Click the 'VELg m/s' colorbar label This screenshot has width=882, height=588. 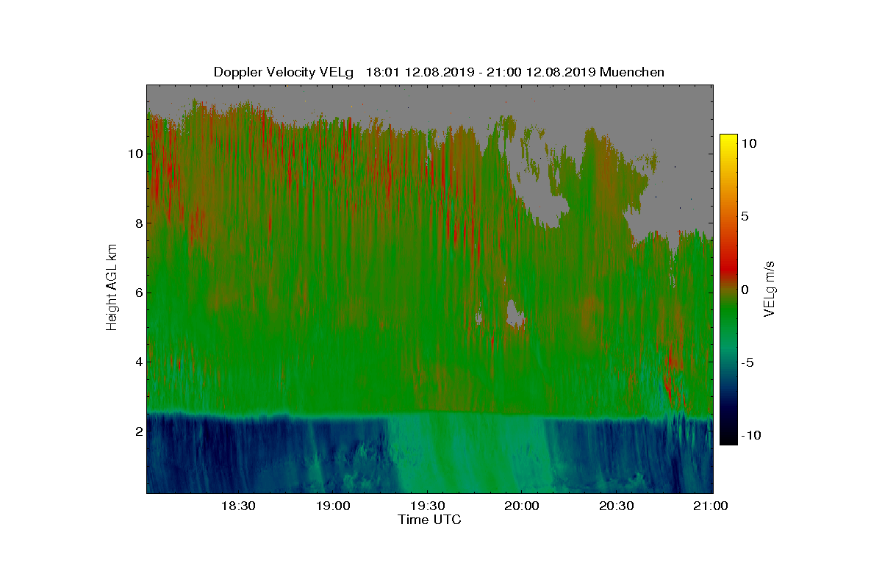(x=770, y=289)
